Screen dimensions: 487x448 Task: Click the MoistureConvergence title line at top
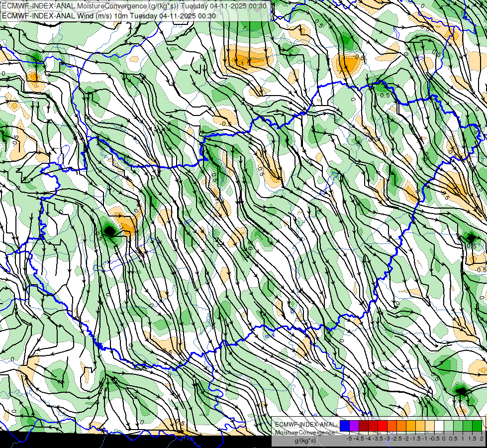[x=134, y=6]
